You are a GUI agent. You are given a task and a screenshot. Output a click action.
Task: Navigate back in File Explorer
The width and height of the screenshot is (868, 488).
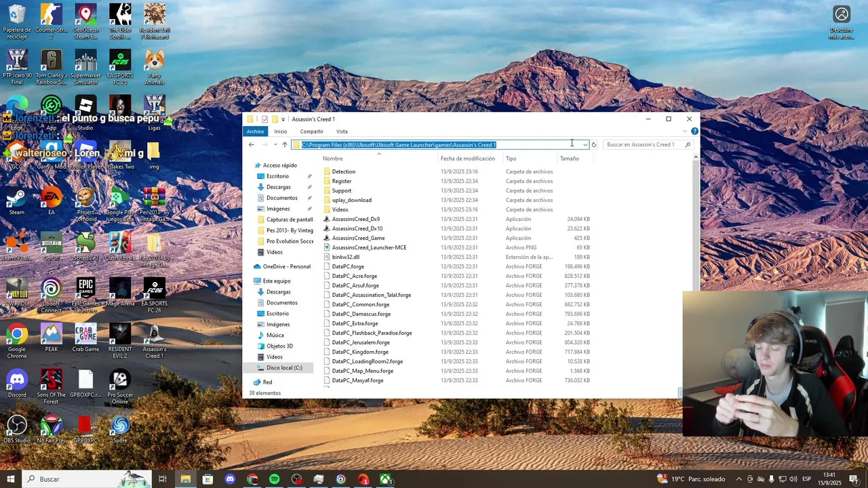pyautogui.click(x=252, y=144)
